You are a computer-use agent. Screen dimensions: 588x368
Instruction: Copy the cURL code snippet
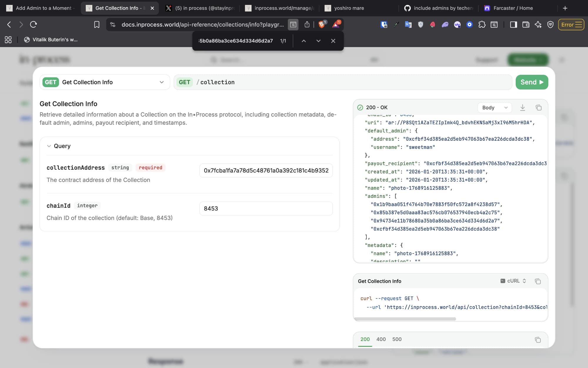[x=538, y=281]
